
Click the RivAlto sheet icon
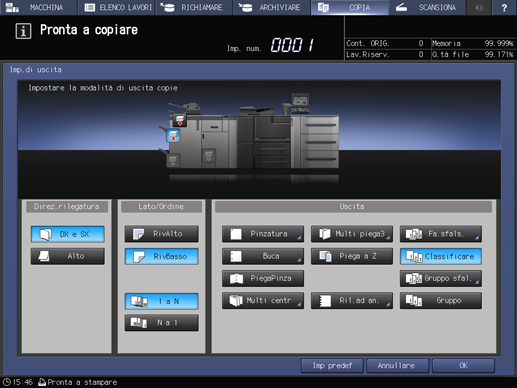tap(138, 234)
